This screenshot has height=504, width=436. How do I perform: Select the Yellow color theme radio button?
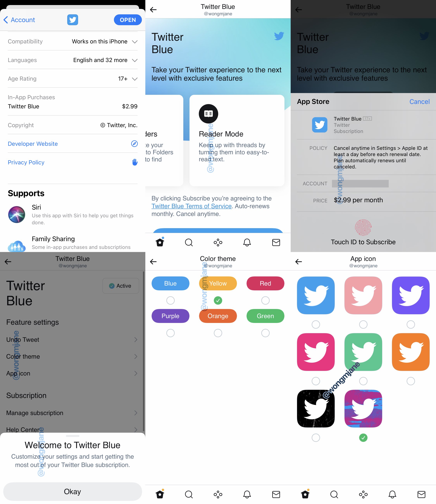click(x=218, y=300)
